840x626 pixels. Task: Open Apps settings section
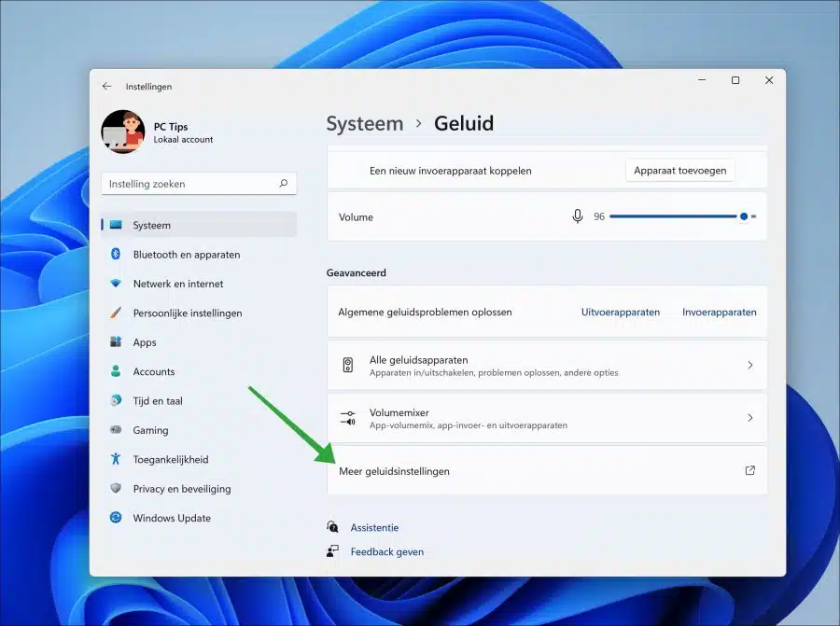point(199,342)
